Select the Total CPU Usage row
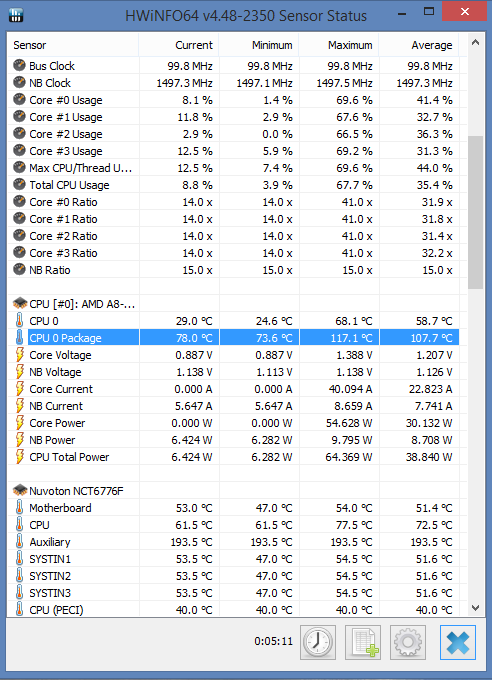Image resolution: width=492 pixels, height=680 pixels. click(233, 185)
